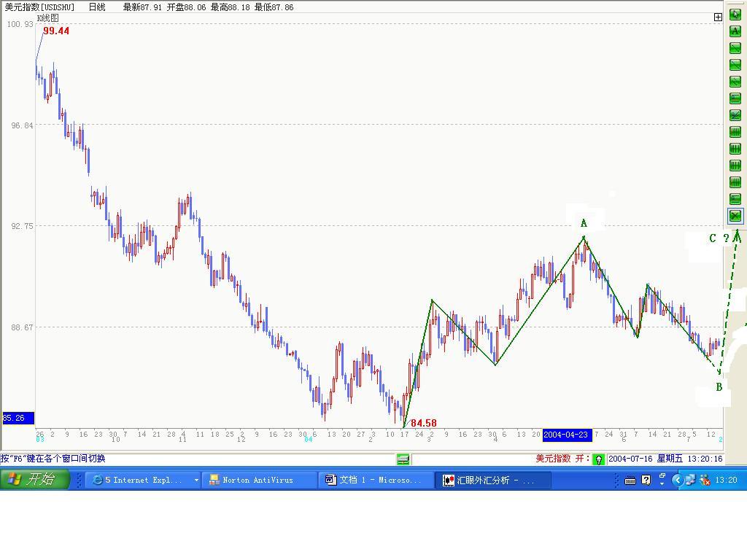Click the B wave label on the chart
The width and height of the screenshot is (747, 560).
click(x=719, y=386)
